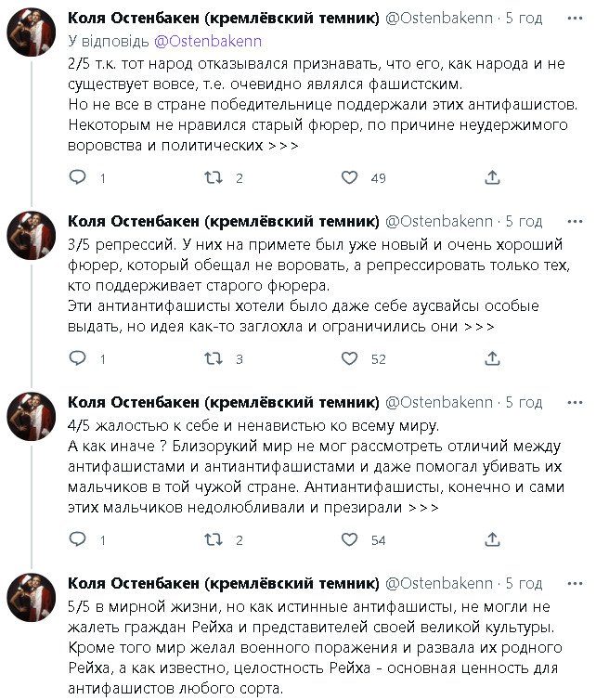The height and width of the screenshot is (700, 596).
Task: Like the 4/5 tweet with 54 likes
Action: [x=350, y=539]
